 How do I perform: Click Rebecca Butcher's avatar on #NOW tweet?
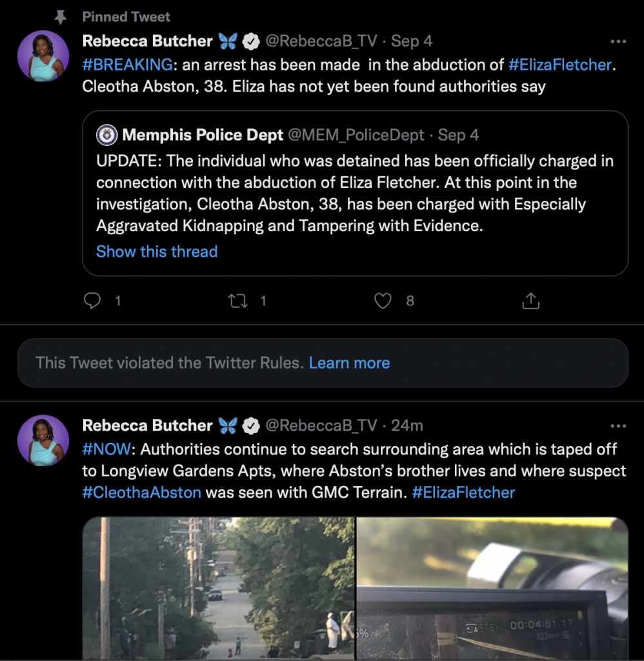43,440
